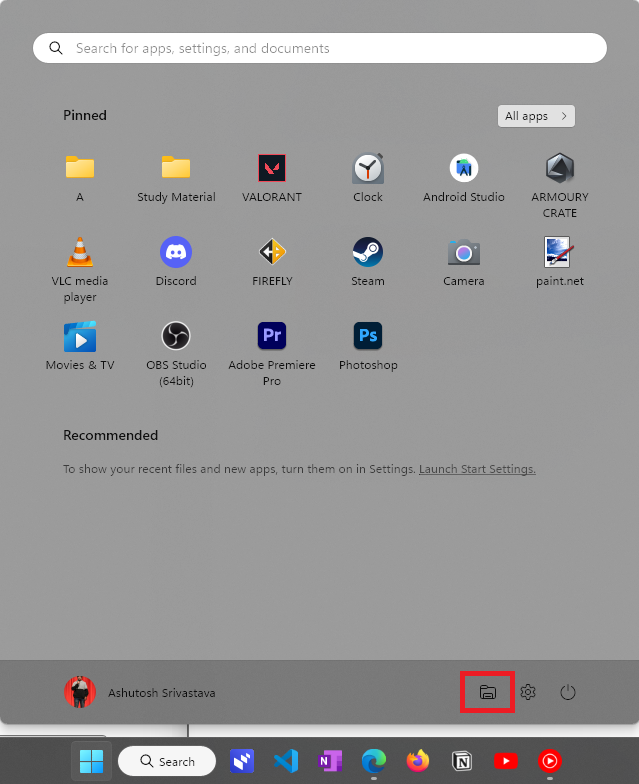Open Microsoft Edge from taskbar
The height and width of the screenshot is (784, 639).
pos(374,761)
